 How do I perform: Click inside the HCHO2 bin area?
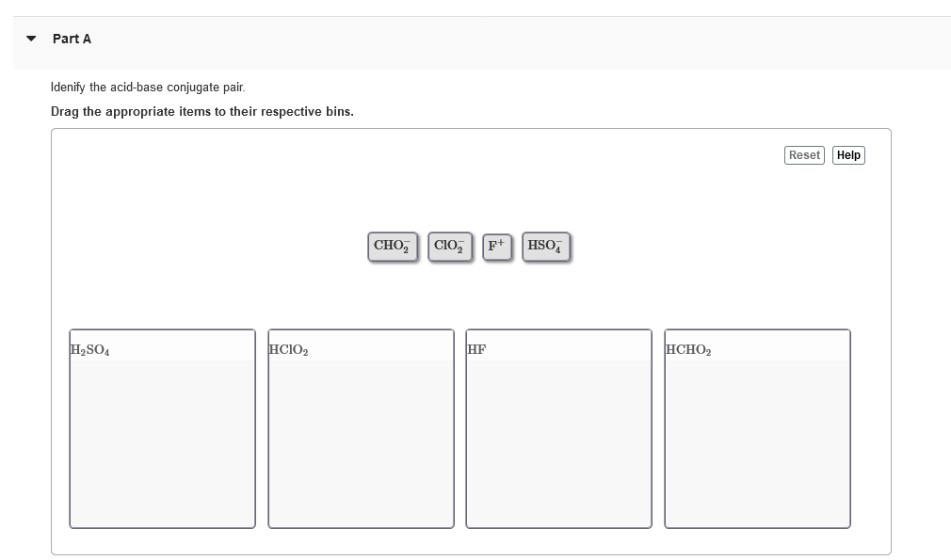tap(757, 438)
